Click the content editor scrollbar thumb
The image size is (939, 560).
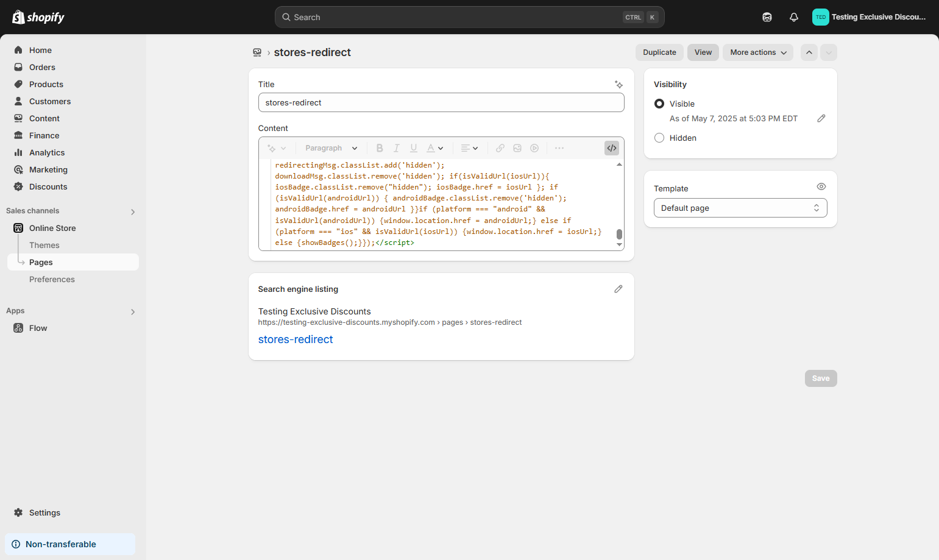619,234
